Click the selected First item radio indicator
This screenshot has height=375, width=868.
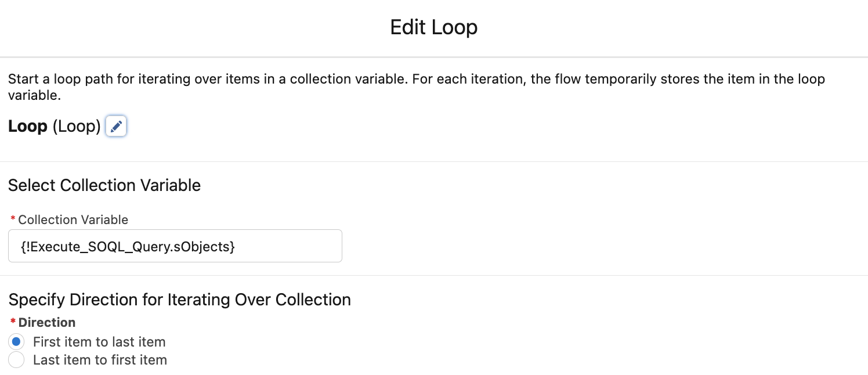point(16,341)
